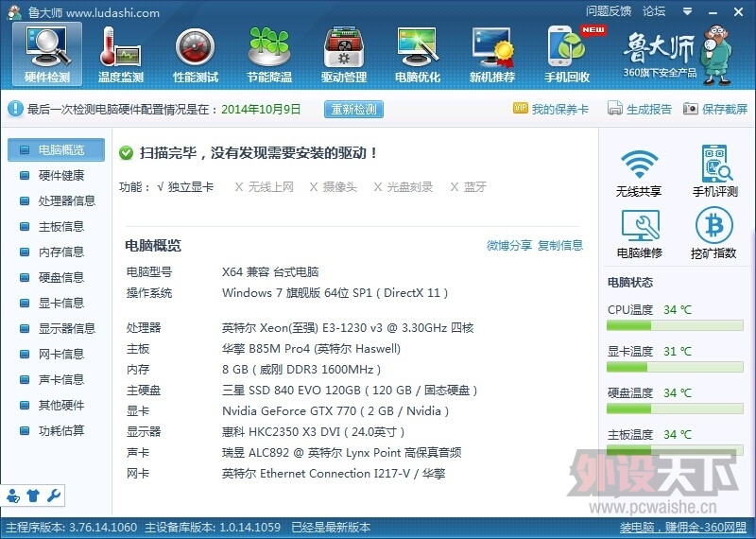The width and height of the screenshot is (756, 539).
Task: Open the 问题反馈 feedback link
Action: pos(609,11)
